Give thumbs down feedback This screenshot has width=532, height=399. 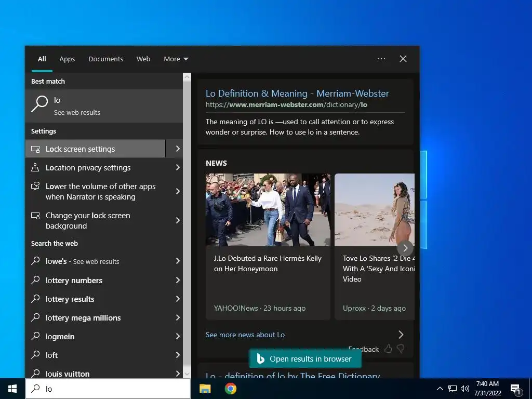[401, 349]
